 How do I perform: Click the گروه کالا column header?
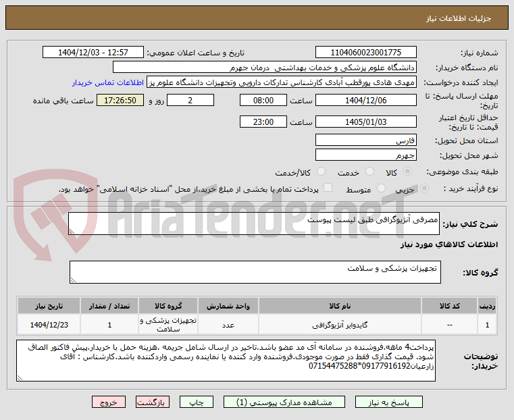[x=168, y=306]
